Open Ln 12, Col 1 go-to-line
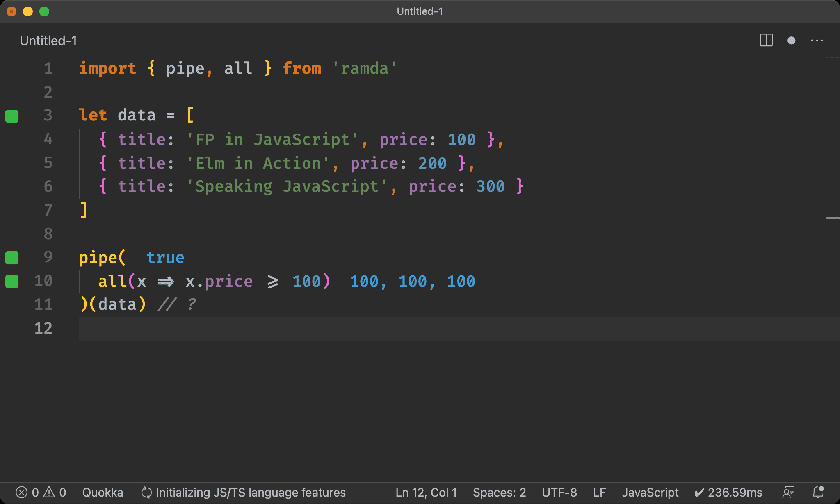Screen dimensions: 840x504 426,492
